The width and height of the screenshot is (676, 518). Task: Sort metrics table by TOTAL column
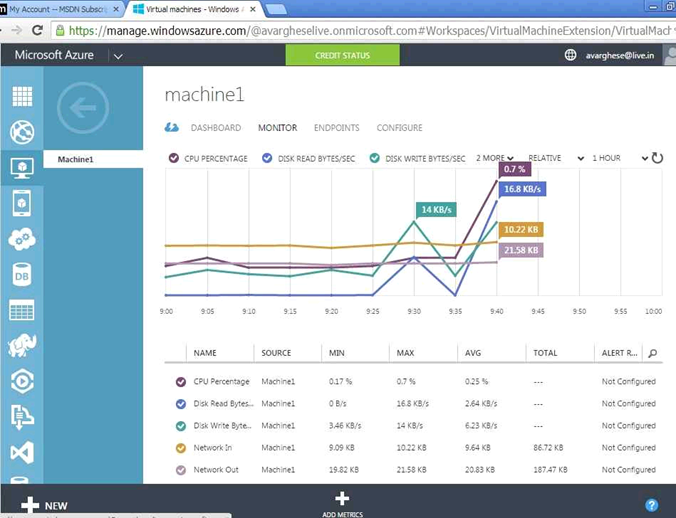click(x=545, y=353)
